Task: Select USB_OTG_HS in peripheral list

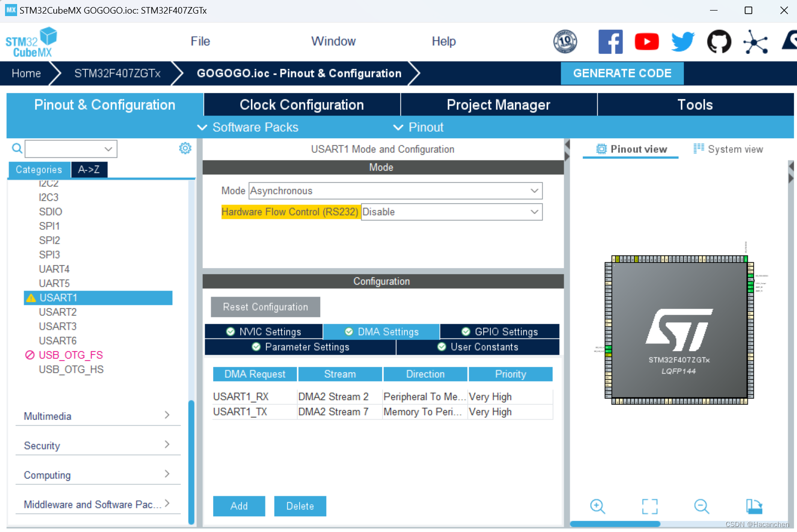Action: click(x=71, y=370)
